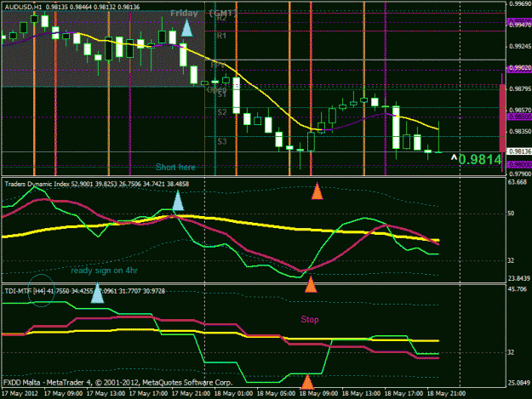Click the 0.98350 value on price scale

(519, 132)
